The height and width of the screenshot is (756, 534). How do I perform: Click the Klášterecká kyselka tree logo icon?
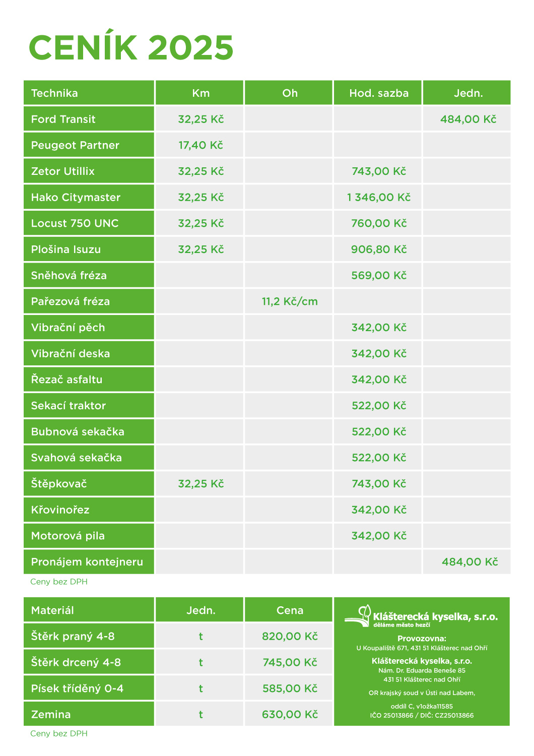coord(357,616)
